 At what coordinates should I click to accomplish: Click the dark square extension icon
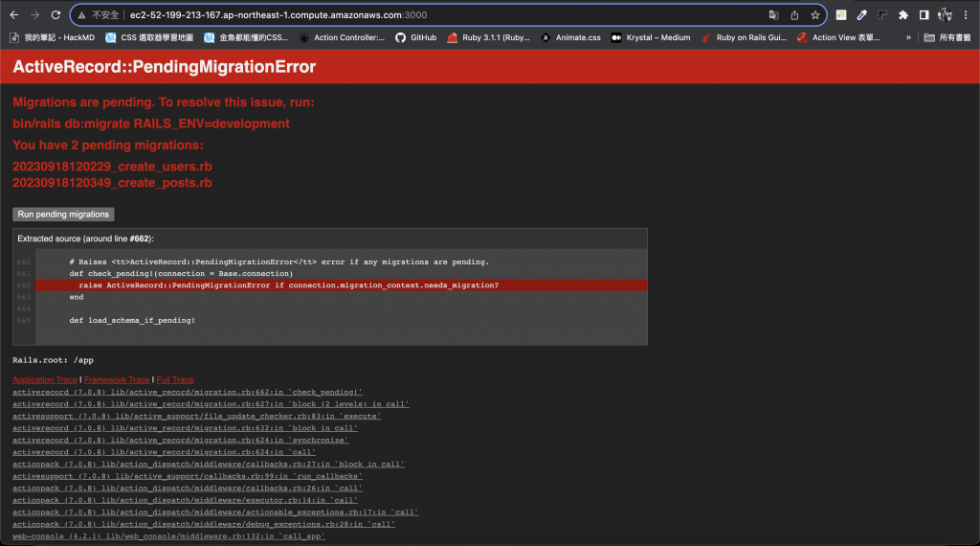(x=882, y=15)
